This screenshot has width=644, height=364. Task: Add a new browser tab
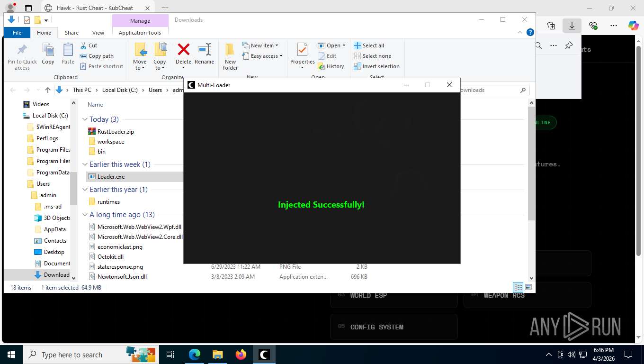point(165,8)
